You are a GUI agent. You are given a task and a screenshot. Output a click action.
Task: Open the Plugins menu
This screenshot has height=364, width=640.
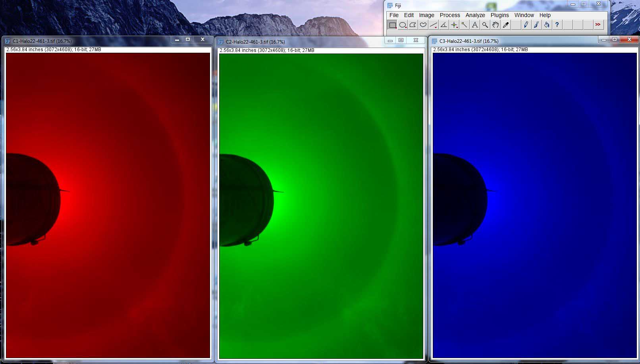tap(499, 15)
